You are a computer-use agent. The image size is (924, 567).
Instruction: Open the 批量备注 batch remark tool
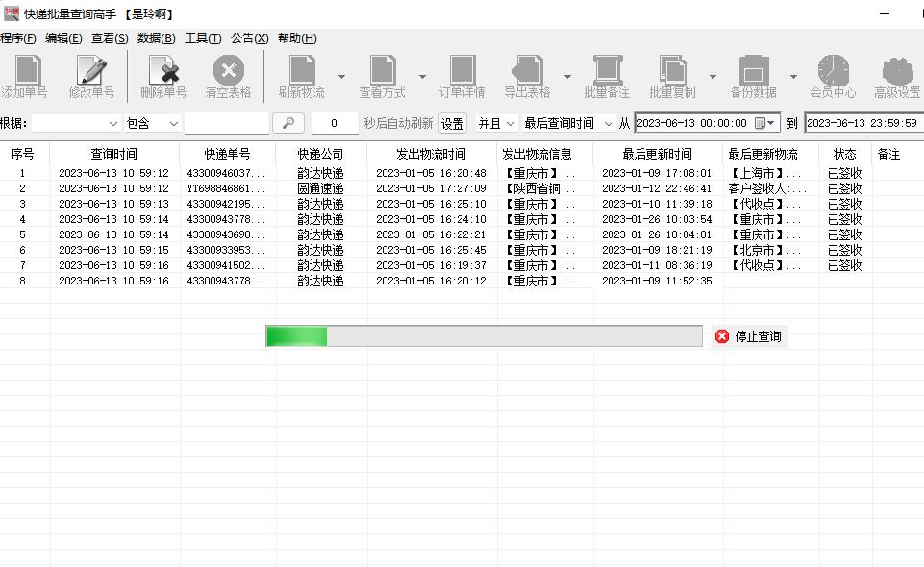click(606, 75)
